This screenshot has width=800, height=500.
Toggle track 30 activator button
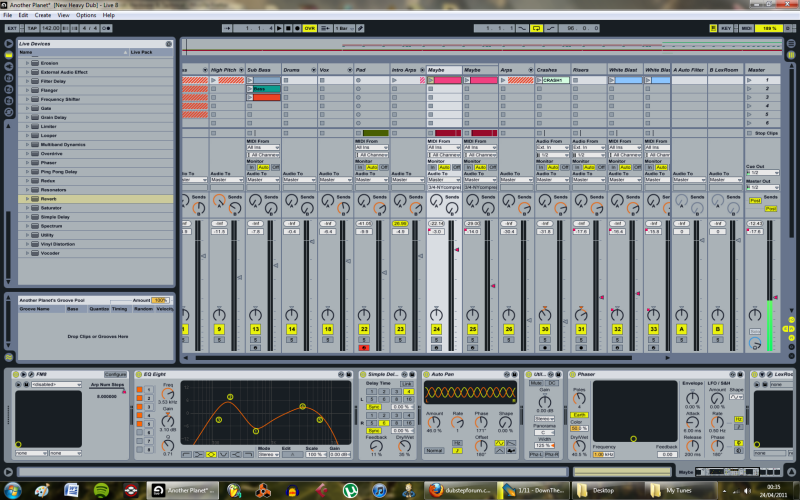[545, 330]
